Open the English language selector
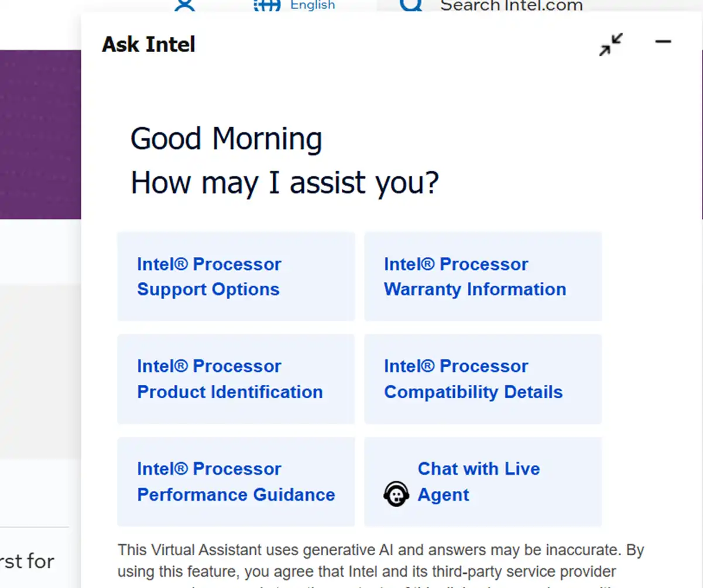 click(313, 5)
